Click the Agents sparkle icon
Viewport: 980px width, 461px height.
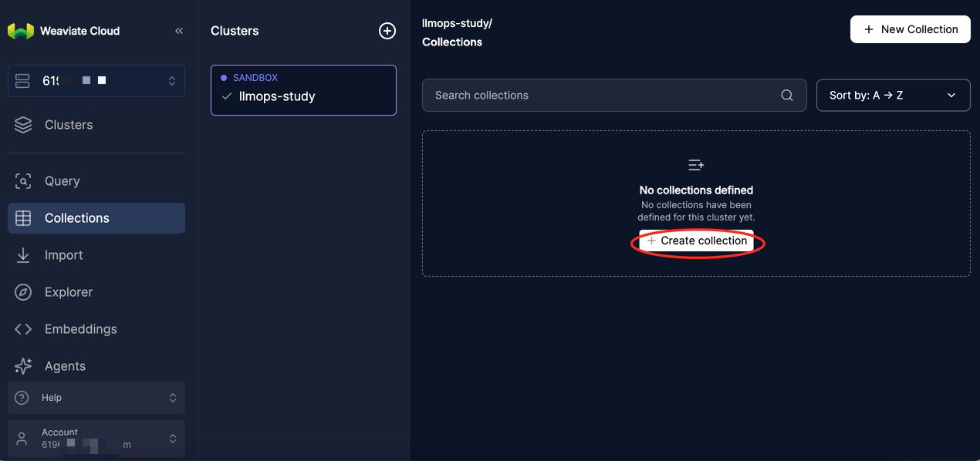[23, 366]
